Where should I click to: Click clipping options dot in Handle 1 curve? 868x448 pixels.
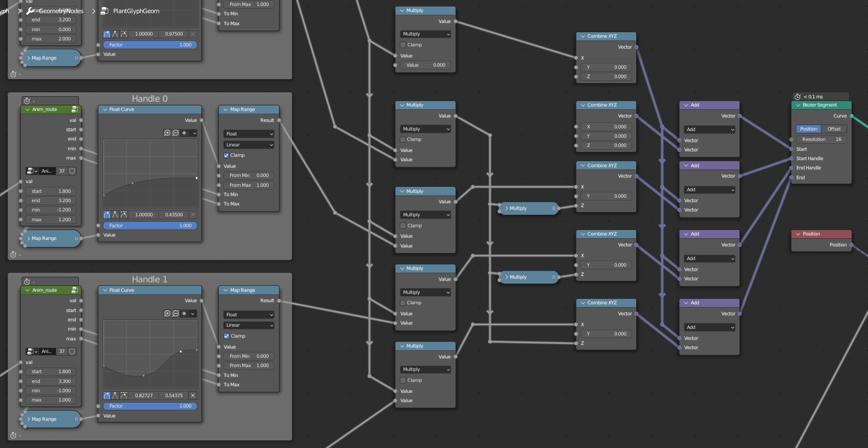pyautogui.click(x=184, y=314)
